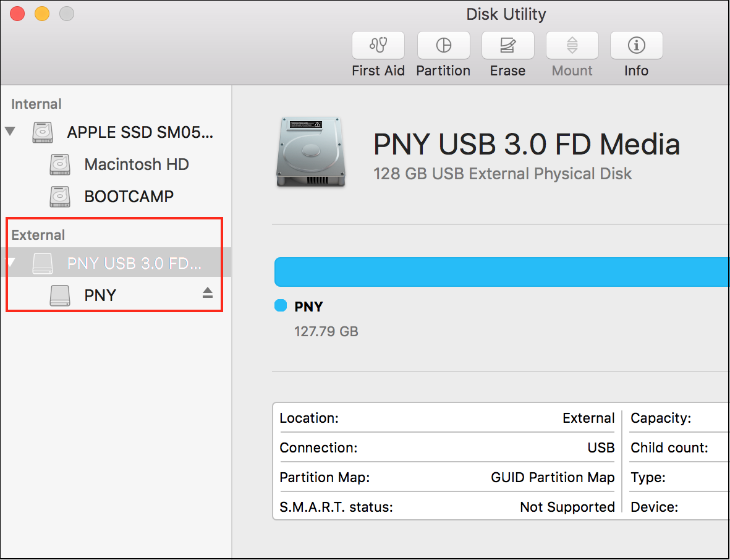730x560 pixels.
Task: Click the Internal section header
Action: click(36, 104)
